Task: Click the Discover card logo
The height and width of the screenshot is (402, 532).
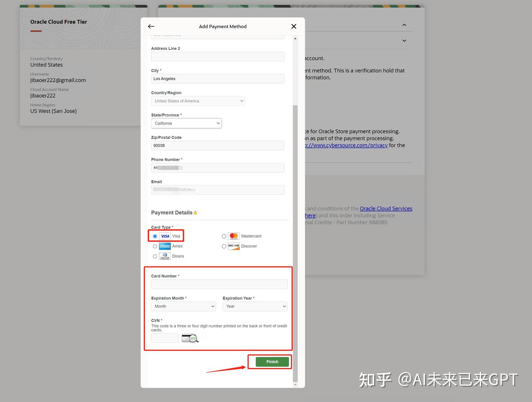Action: (x=234, y=246)
